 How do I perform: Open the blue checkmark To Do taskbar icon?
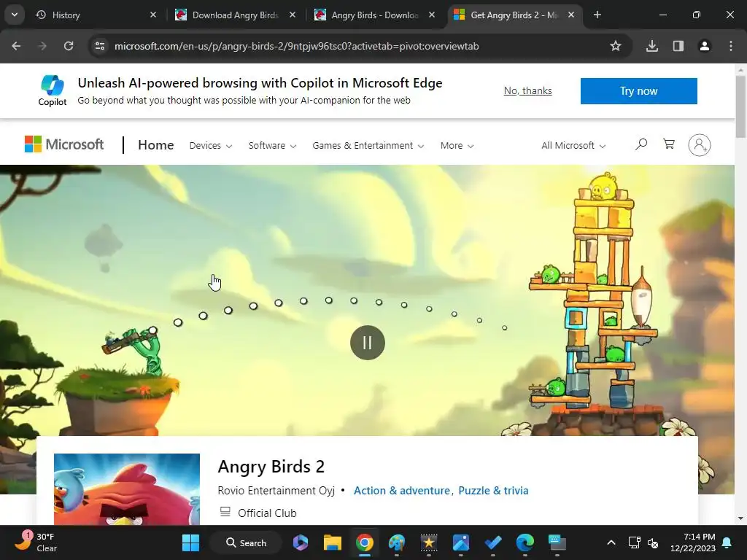coord(493,542)
